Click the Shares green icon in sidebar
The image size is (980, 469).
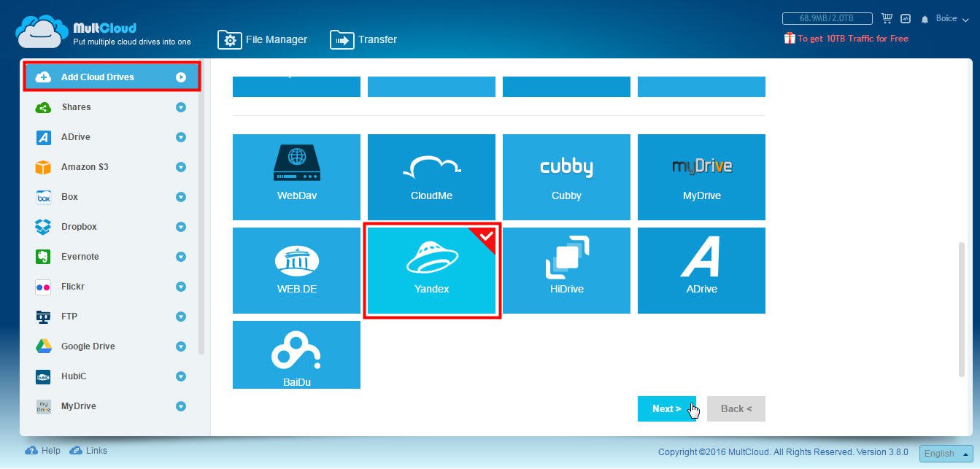pyautogui.click(x=43, y=107)
